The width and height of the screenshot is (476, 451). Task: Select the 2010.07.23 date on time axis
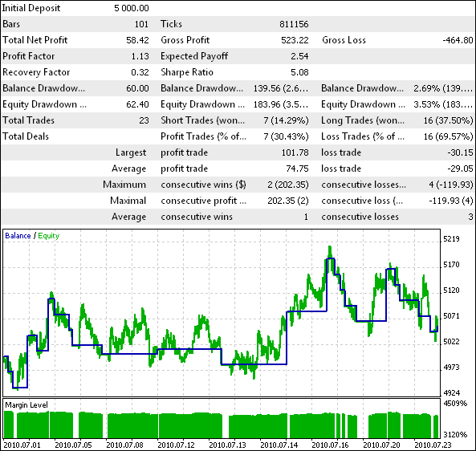click(x=433, y=445)
